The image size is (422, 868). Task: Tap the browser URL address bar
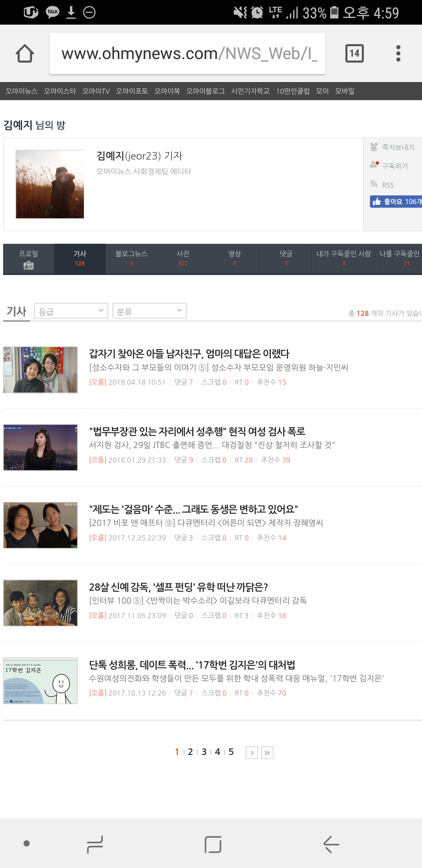188,54
